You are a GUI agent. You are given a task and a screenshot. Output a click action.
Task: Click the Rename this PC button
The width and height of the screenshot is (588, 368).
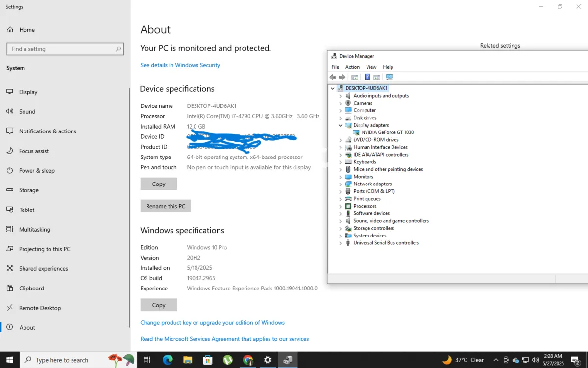pos(166,206)
